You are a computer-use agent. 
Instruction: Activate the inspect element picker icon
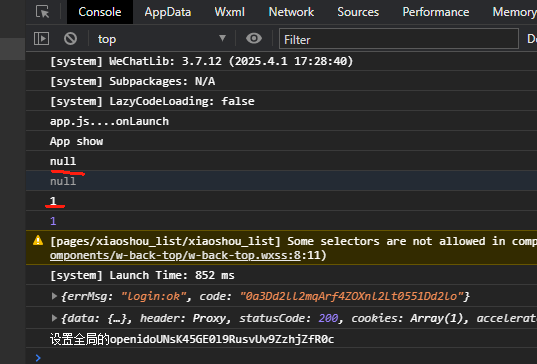tap(42, 12)
